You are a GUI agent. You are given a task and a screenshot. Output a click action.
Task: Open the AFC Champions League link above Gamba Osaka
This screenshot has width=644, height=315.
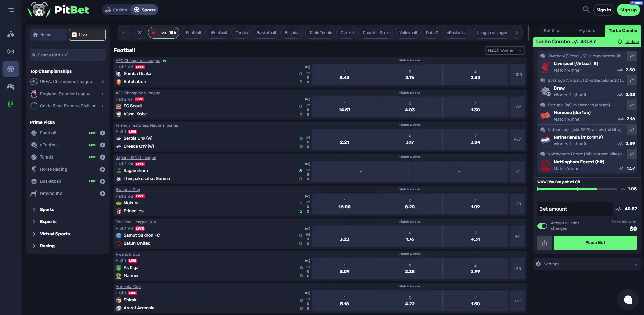[x=138, y=61]
